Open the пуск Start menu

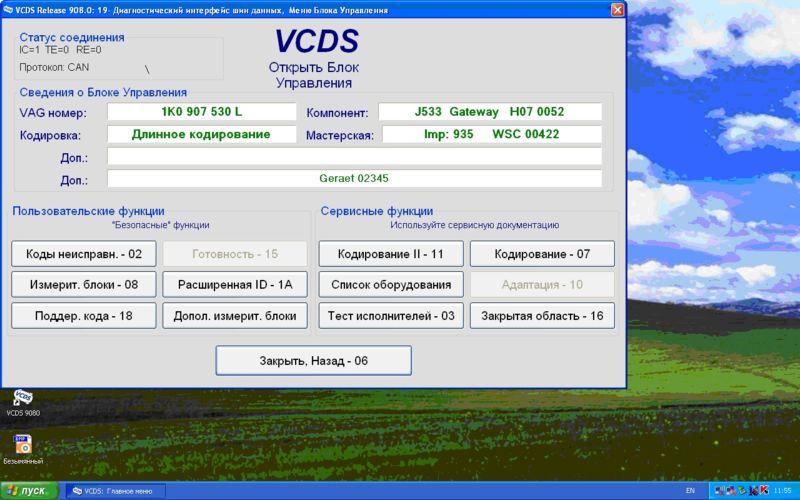click(29, 491)
